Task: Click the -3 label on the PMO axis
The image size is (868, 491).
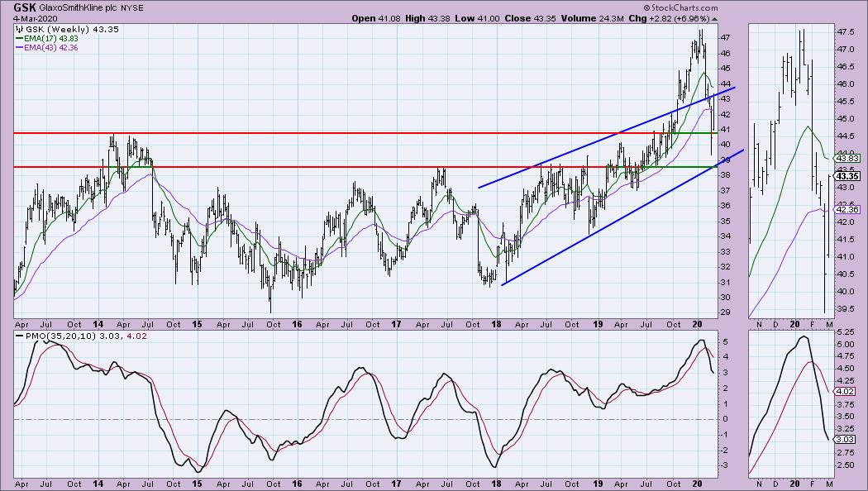Action: 725,465
